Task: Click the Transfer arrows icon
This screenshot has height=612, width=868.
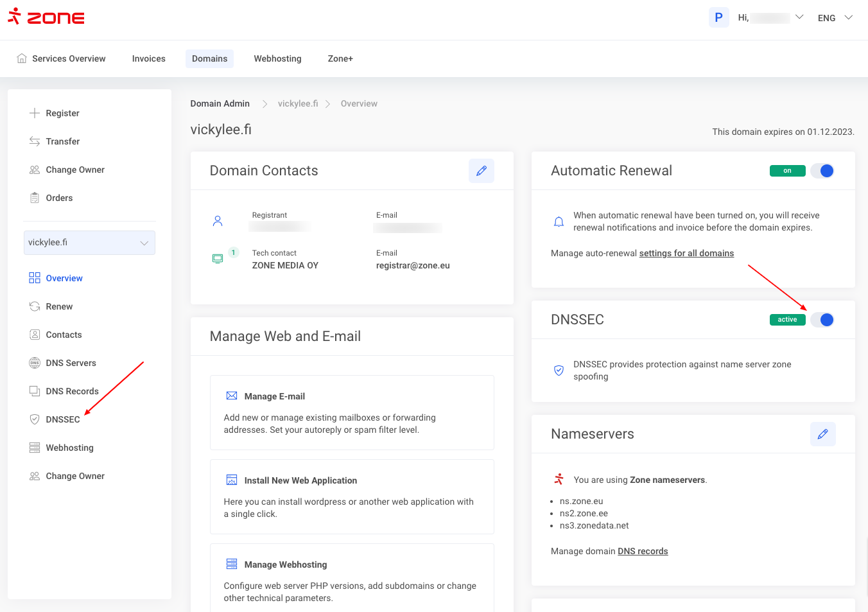Action: [x=35, y=141]
